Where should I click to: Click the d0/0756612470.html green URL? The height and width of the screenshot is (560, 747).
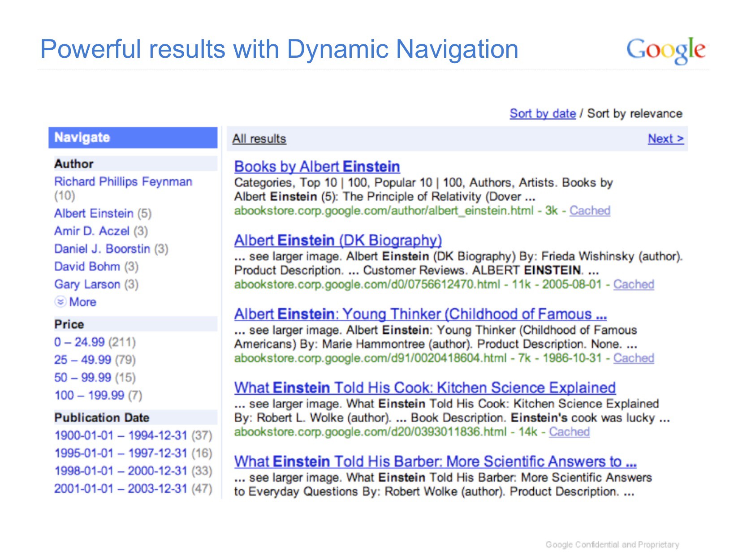pos(367,284)
